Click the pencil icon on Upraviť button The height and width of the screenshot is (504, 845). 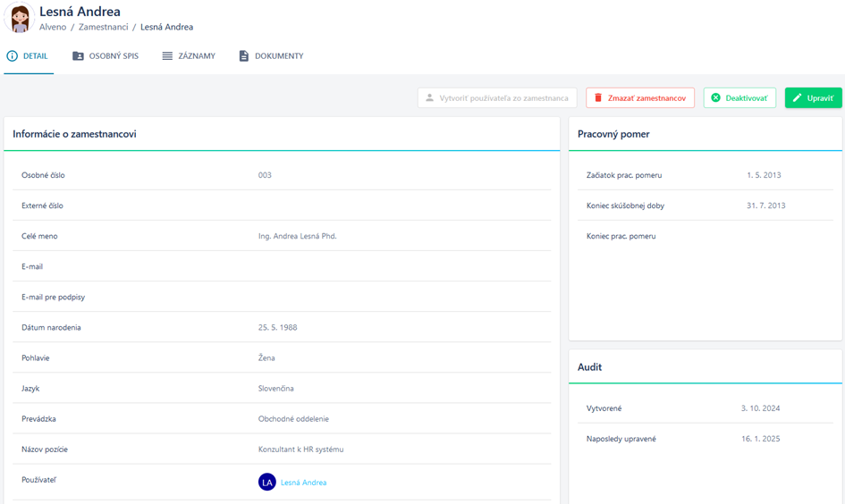[797, 98]
